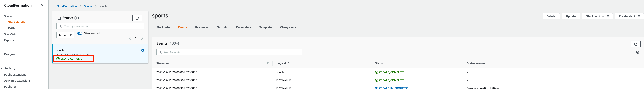Toggle the View nested switch
The height and width of the screenshot is (89, 644).
coord(80,33)
